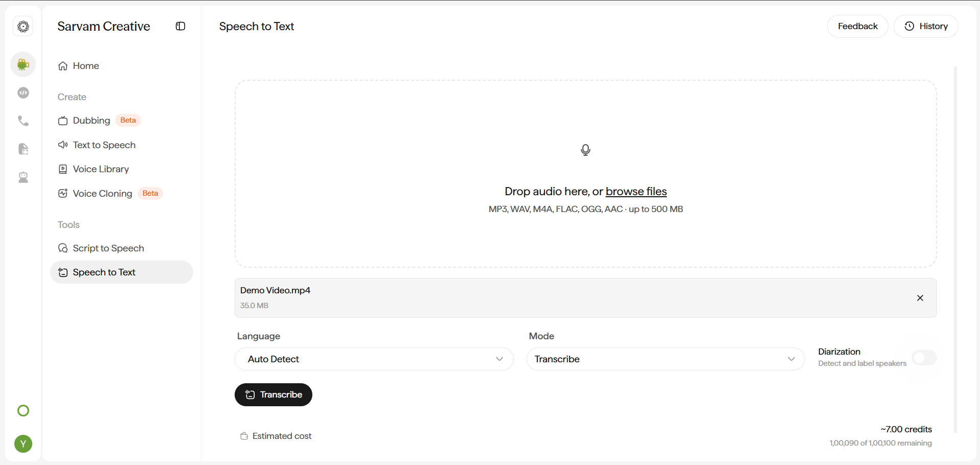The height and width of the screenshot is (465, 980).
Task: Open the robot agent icon in the left rail
Action: tap(23, 177)
